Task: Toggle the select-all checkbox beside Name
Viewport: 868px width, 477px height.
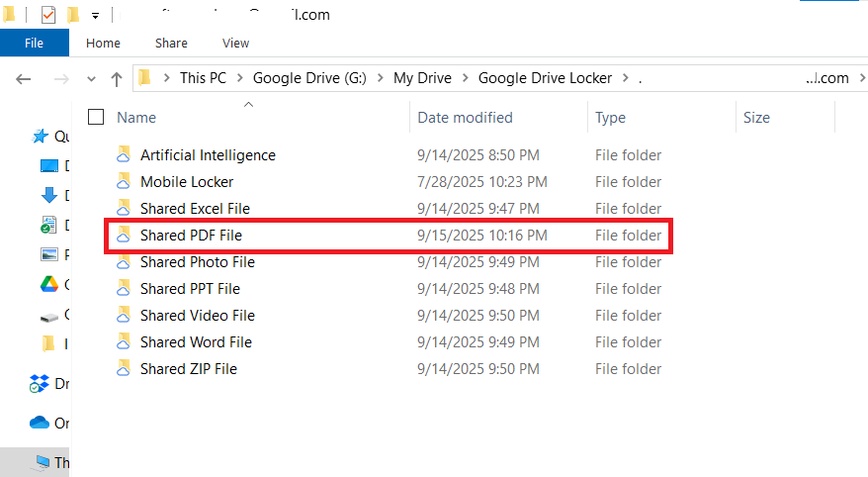Action: click(96, 117)
